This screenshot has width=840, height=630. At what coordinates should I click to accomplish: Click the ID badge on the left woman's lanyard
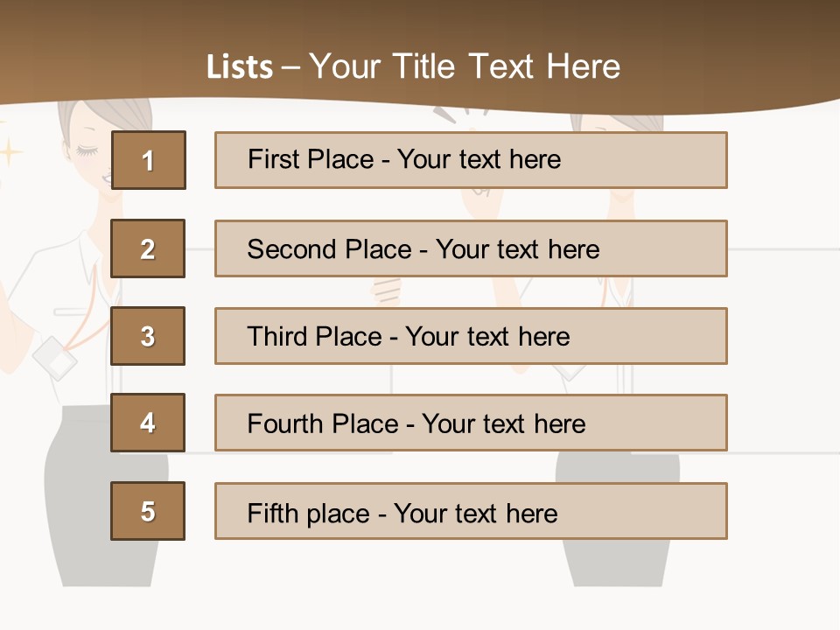[x=55, y=359]
